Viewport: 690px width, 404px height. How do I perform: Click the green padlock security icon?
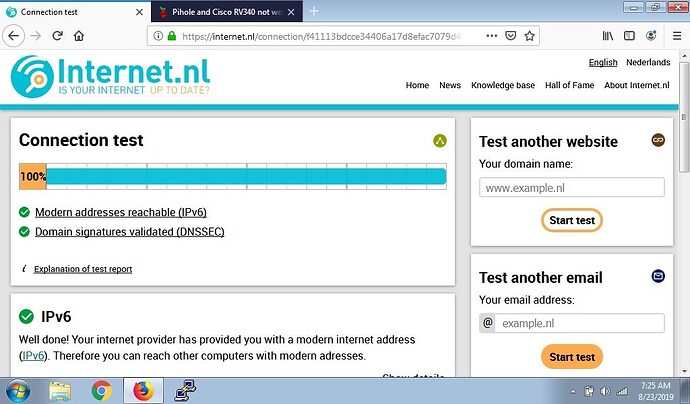coord(172,36)
